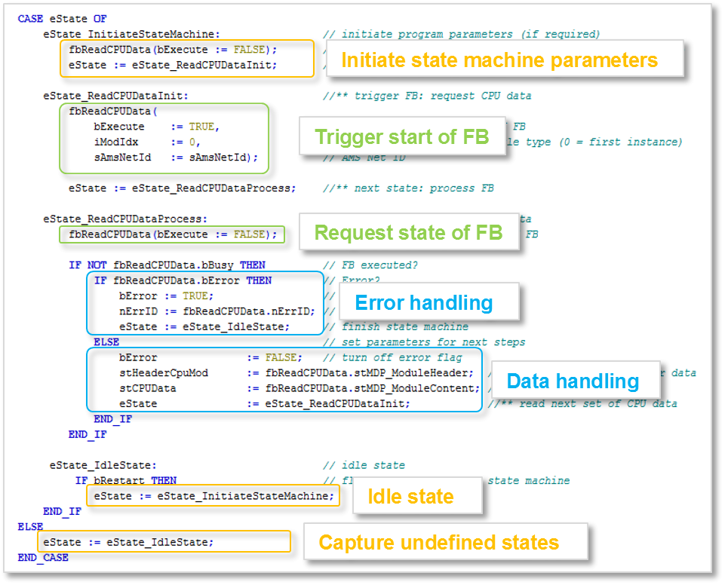Click the 'eState_ReadCPUDataInit:' case label
The height and width of the screenshot is (588, 728).
[x=115, y=96]
